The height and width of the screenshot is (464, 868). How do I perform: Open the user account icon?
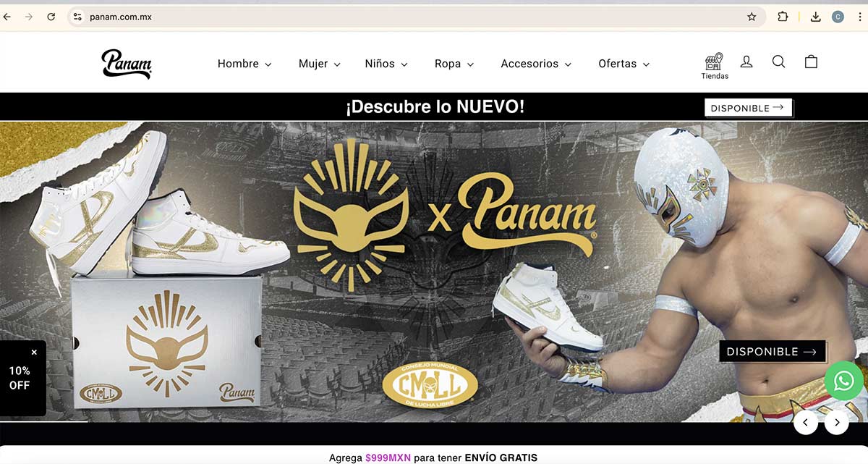[746, 62]
